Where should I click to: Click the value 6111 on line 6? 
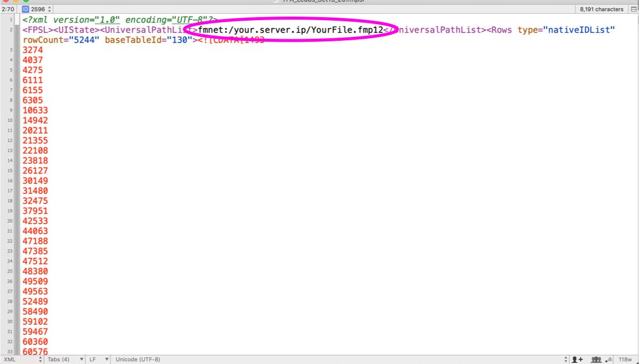[x=33, y=80]
